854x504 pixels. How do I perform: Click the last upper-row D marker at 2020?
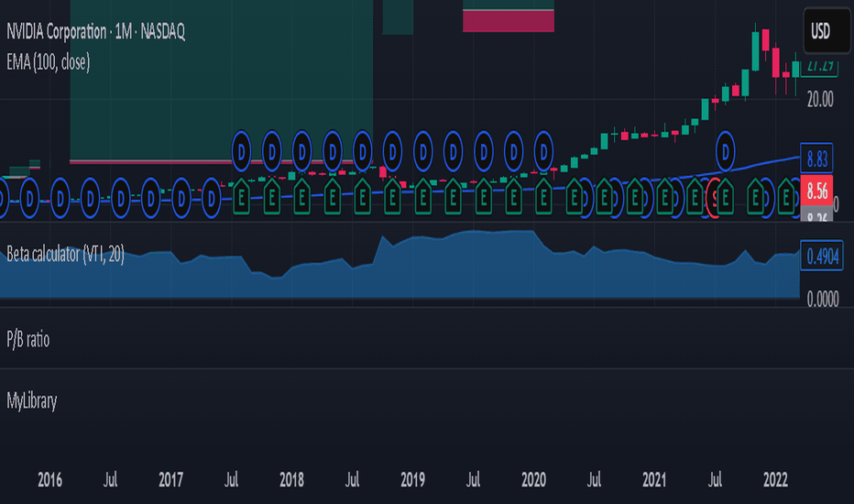coord(543,151)
